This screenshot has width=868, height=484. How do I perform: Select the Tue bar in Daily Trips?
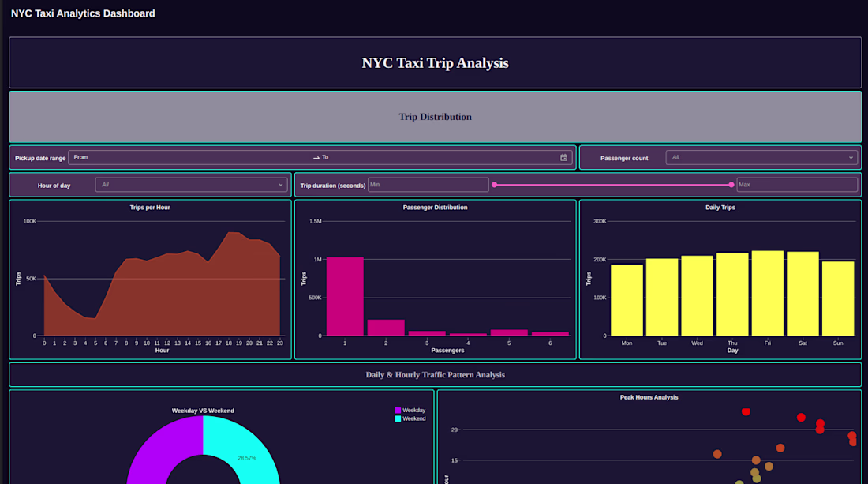tap(661, 298)
